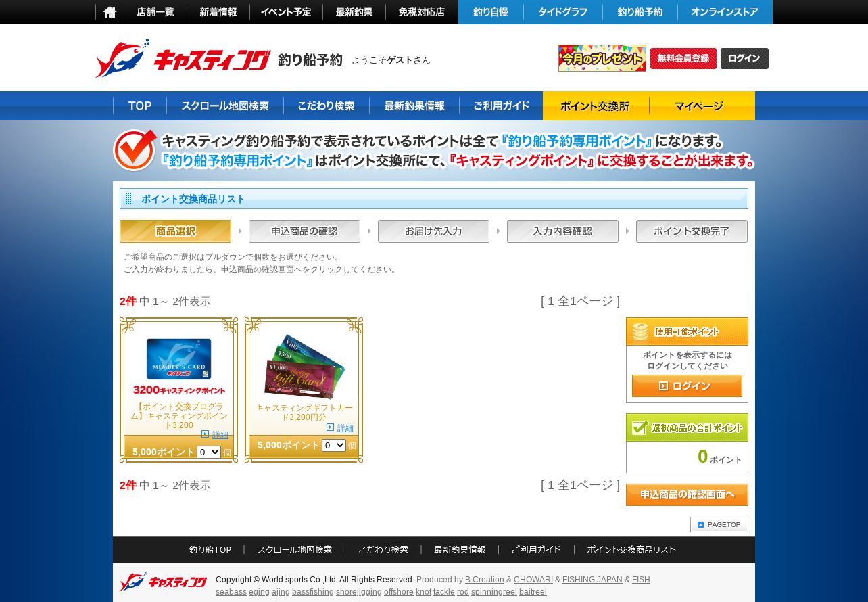Open 新着情報 in top menu

tap(218, 12)
